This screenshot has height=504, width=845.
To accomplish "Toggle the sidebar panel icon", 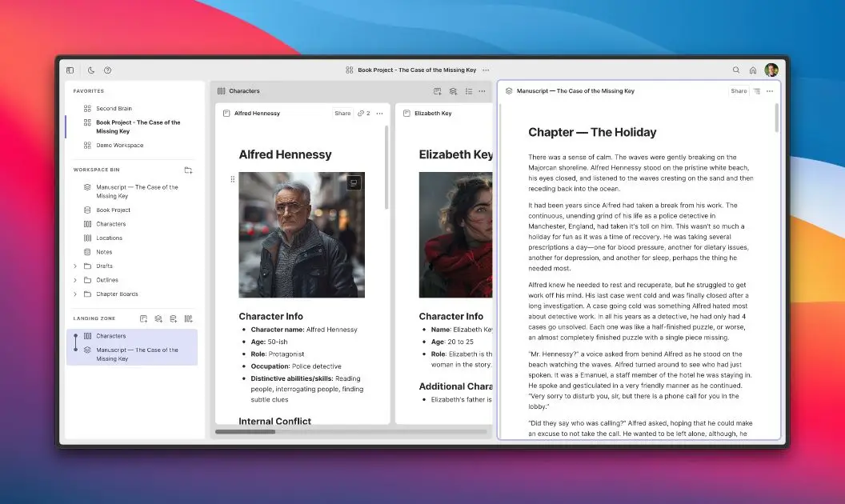I will click(x=70, y=70).
